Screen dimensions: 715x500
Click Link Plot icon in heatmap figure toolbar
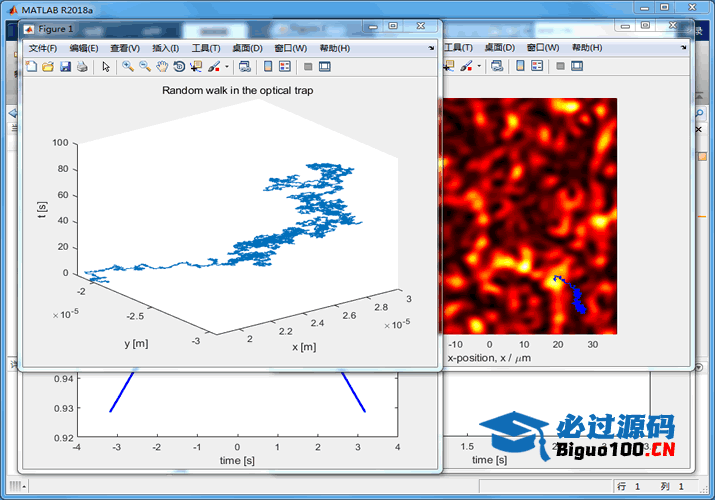[x=497, y=66]
